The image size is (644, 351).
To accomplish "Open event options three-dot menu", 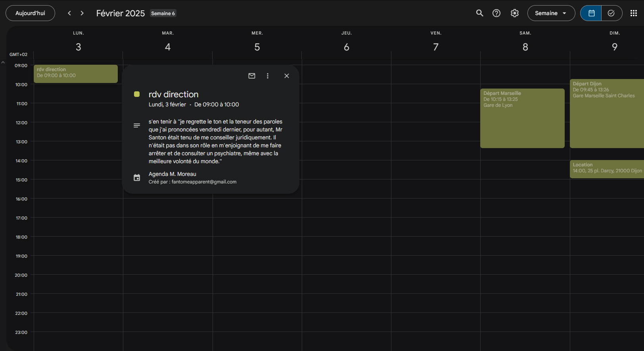I will (x=268, y=76).
